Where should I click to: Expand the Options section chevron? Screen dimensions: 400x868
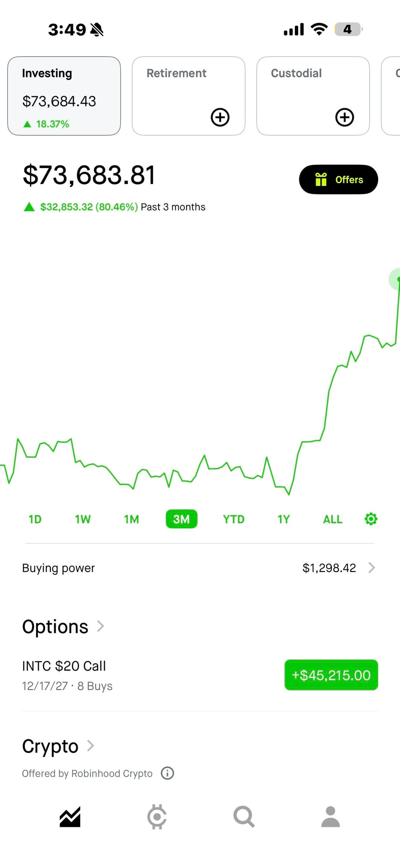point(100,626)
